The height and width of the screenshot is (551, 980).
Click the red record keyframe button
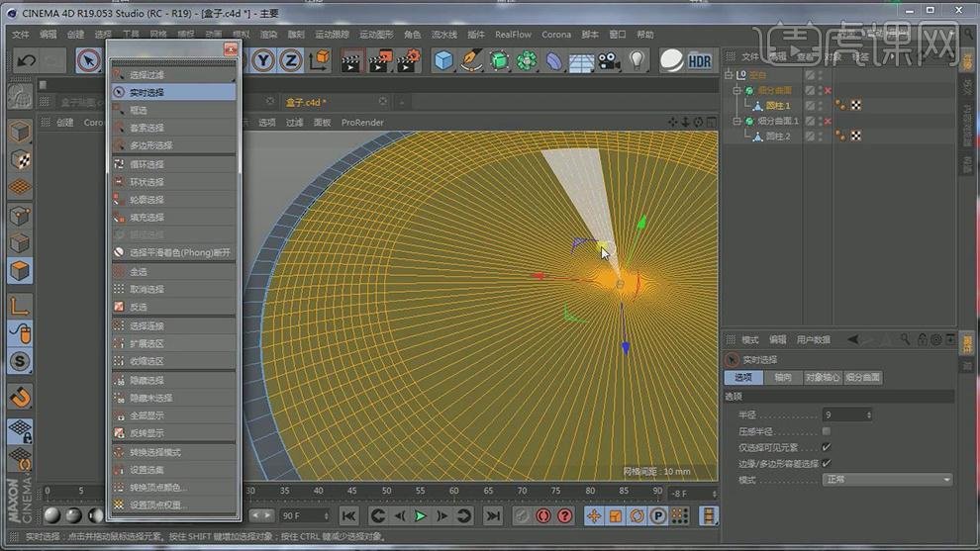tap(543, 516)
